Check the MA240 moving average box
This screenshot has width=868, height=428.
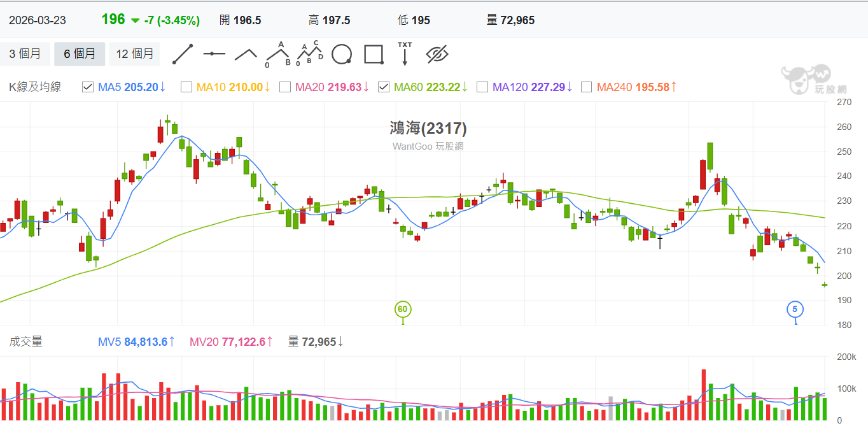[x=587, y=87]
